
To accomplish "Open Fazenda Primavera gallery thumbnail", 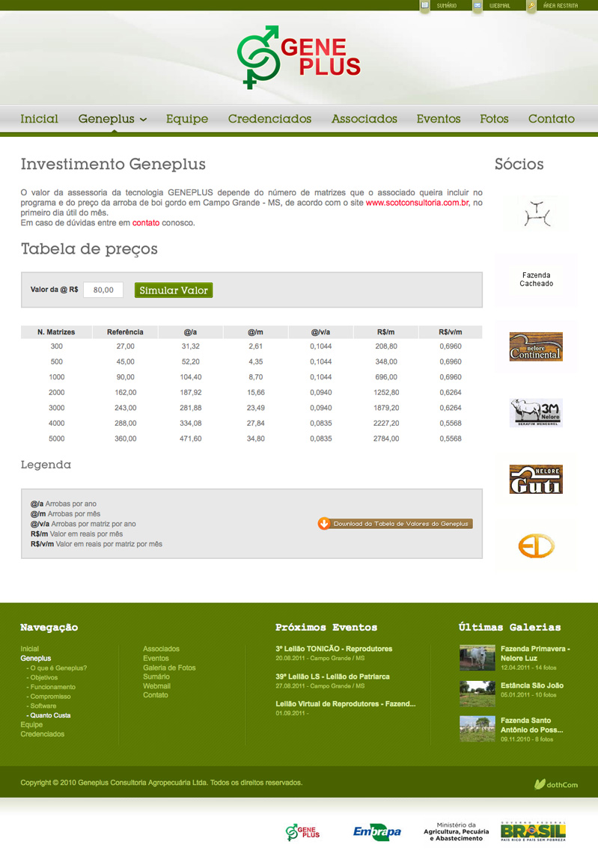I will pyautogui.click(x=478, y=658).
